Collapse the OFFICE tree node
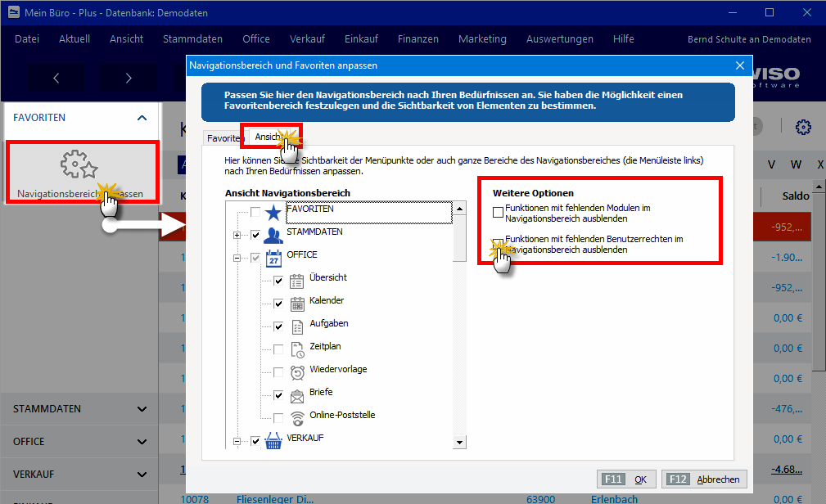 (237, 258)
